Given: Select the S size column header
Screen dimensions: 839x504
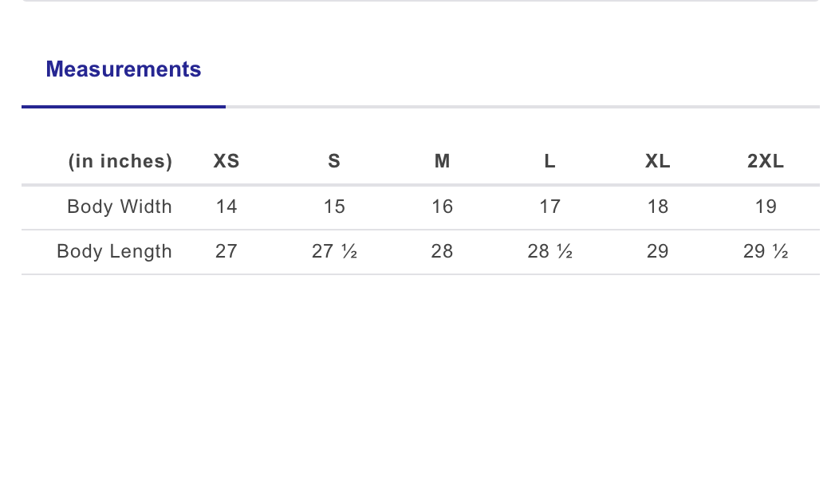Looking at the screenshot, I should pyautogui.click(x=334, y=161).
